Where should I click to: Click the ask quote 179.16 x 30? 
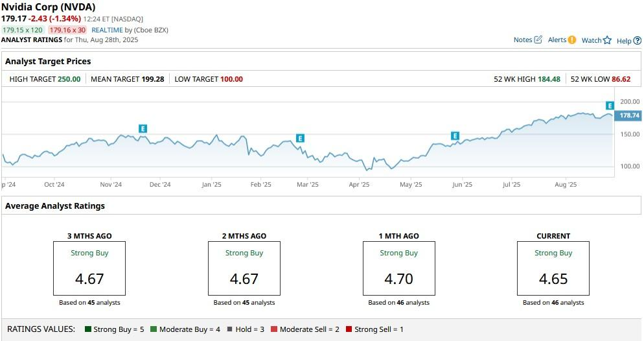coord(68,30)
